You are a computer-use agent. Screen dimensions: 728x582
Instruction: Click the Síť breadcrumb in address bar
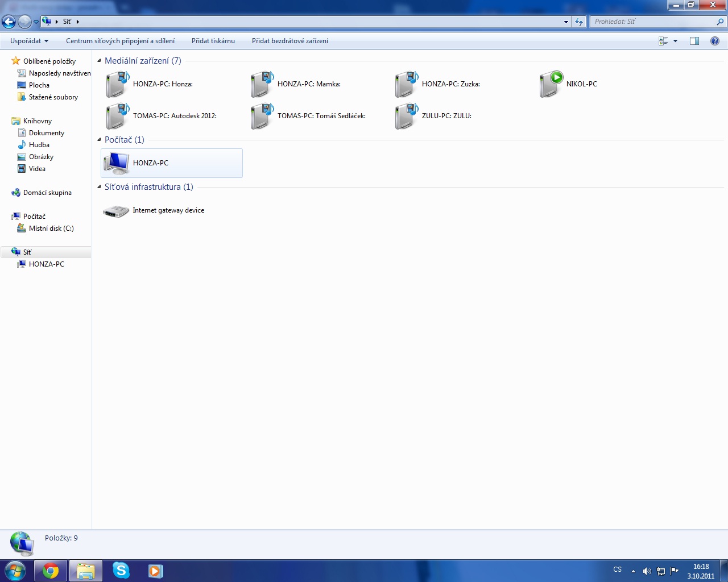tap(67, 22)
